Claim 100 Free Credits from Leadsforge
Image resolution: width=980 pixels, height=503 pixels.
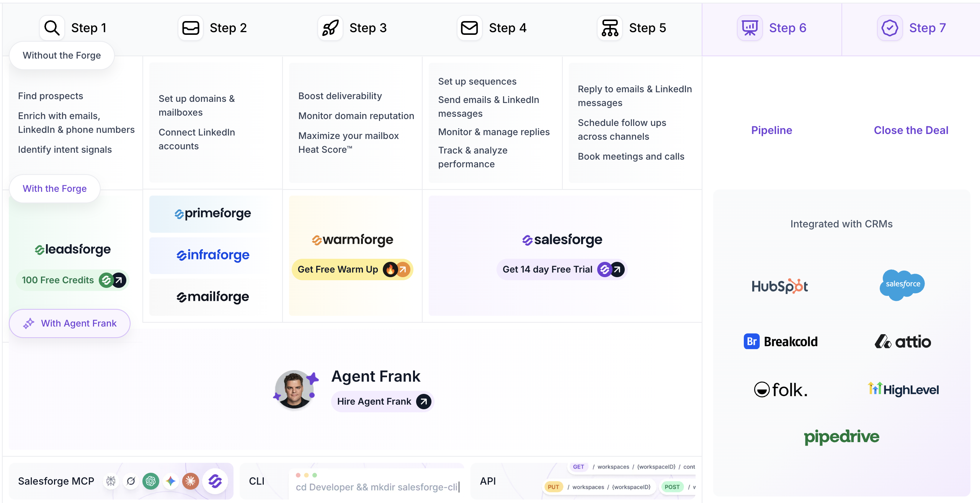pos(73,280)
